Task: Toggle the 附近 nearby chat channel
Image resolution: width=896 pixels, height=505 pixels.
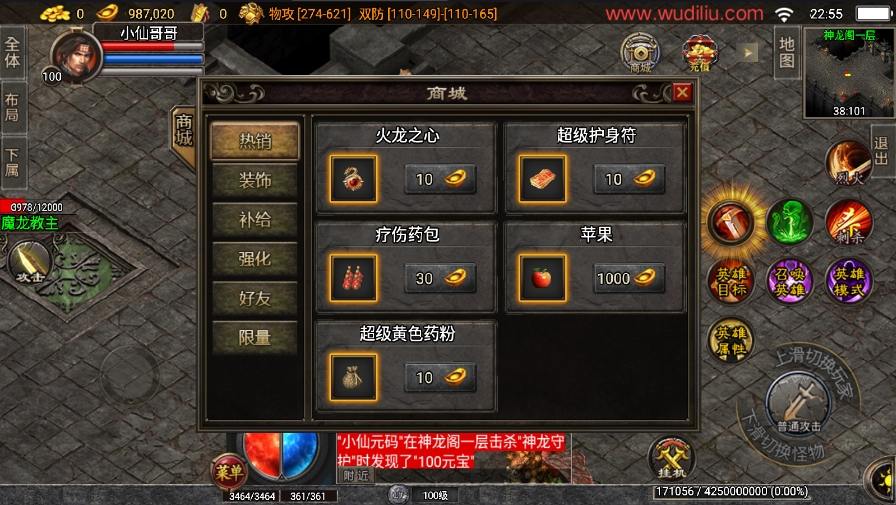Action: click(x=356, y=475)
